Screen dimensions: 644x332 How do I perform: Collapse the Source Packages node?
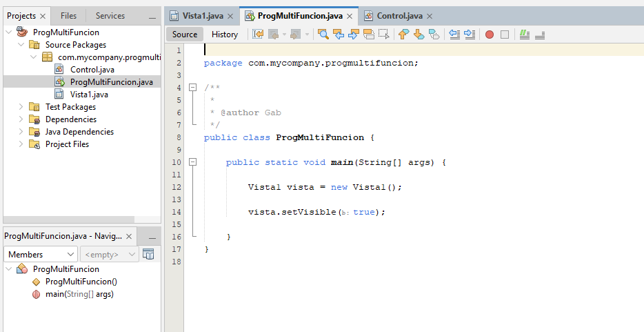(x=21, y=44)
